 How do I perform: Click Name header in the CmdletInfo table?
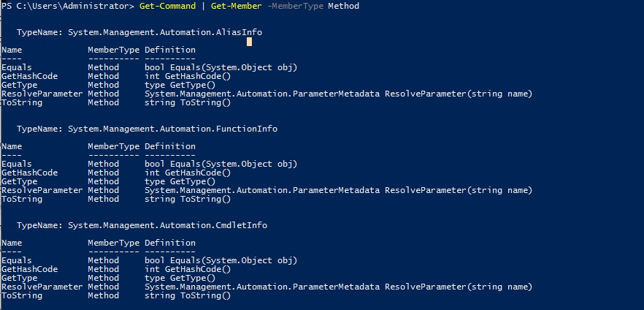pyautogui.click(x=12, y=243)
